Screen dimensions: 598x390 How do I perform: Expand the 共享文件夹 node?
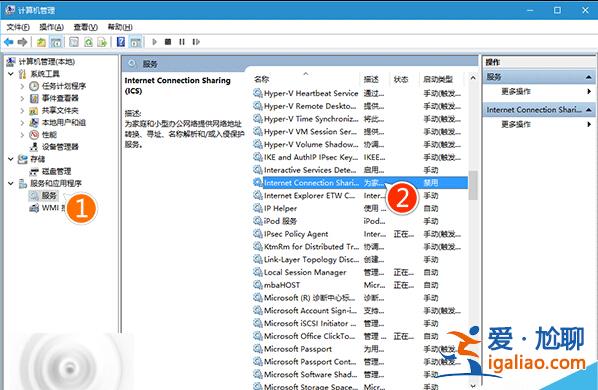[x=22, y=111]
